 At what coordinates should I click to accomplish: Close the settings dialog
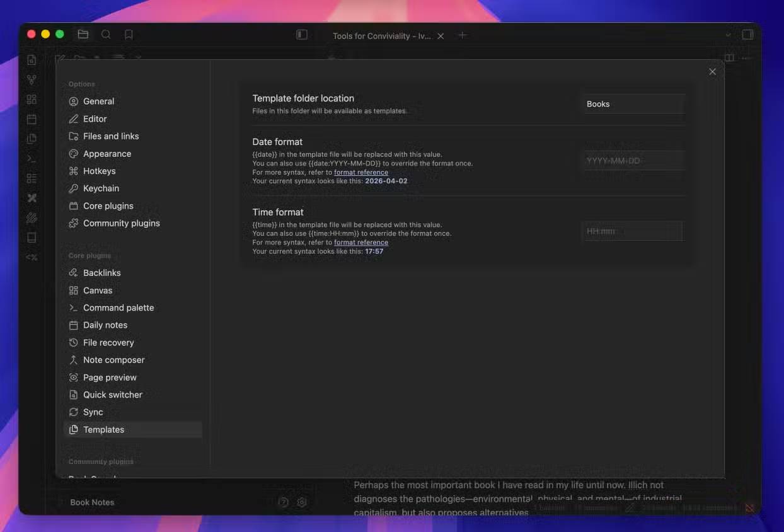tap(712, 72)
